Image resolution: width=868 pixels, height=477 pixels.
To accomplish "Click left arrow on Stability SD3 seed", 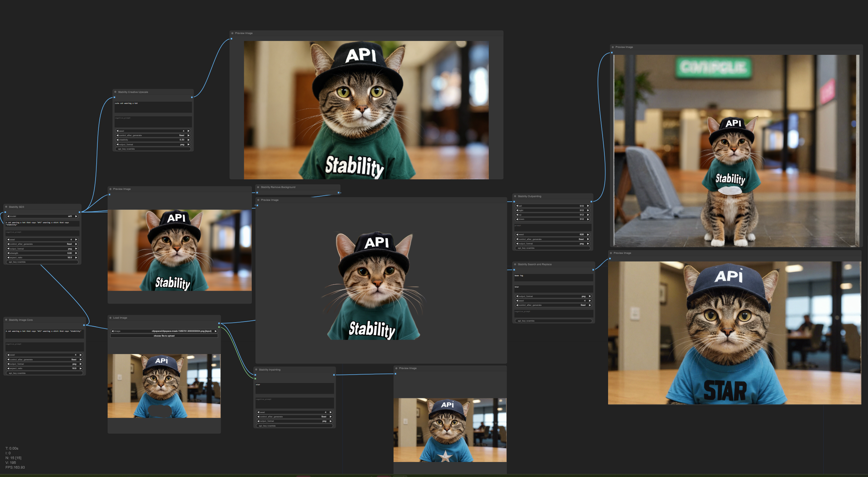I will 8,240.
